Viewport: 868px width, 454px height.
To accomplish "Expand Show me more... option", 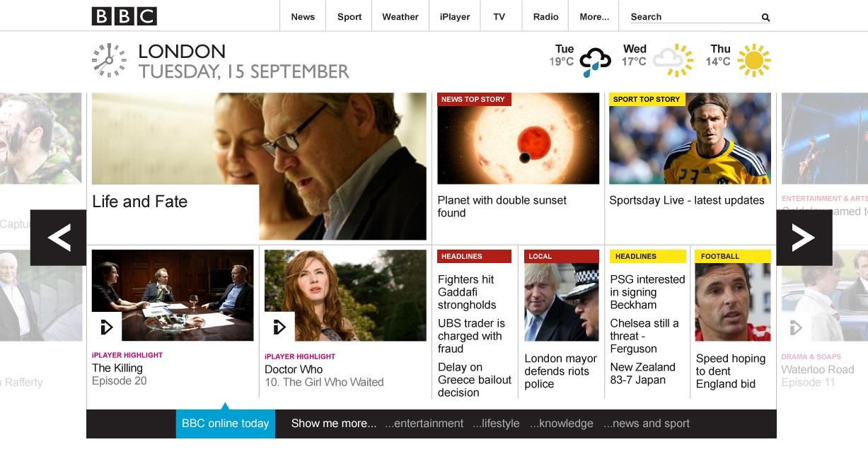I will coord(334,424).
